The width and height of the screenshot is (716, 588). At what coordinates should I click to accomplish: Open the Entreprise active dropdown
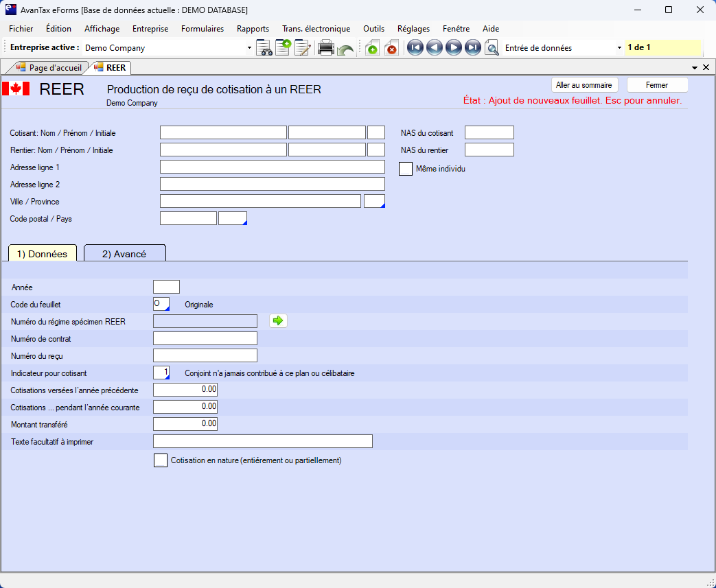point(249,48)
